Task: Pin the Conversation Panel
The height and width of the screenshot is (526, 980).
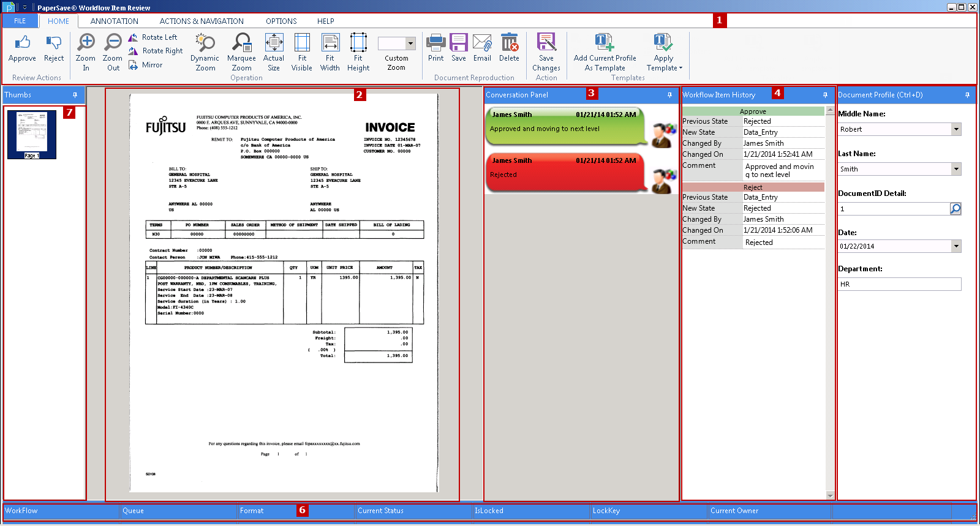Action: point(670,95)
